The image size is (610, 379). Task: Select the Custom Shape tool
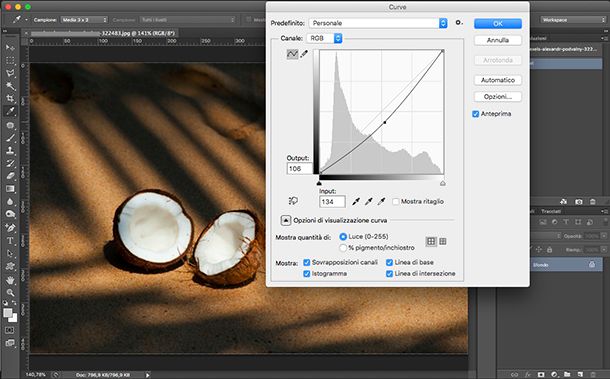pos(10,266)
